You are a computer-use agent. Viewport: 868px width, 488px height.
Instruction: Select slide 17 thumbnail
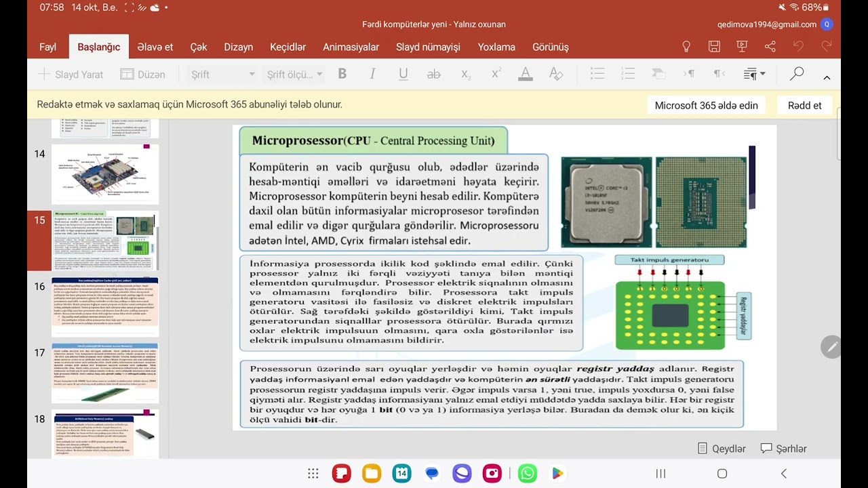[x=105, y=373]
